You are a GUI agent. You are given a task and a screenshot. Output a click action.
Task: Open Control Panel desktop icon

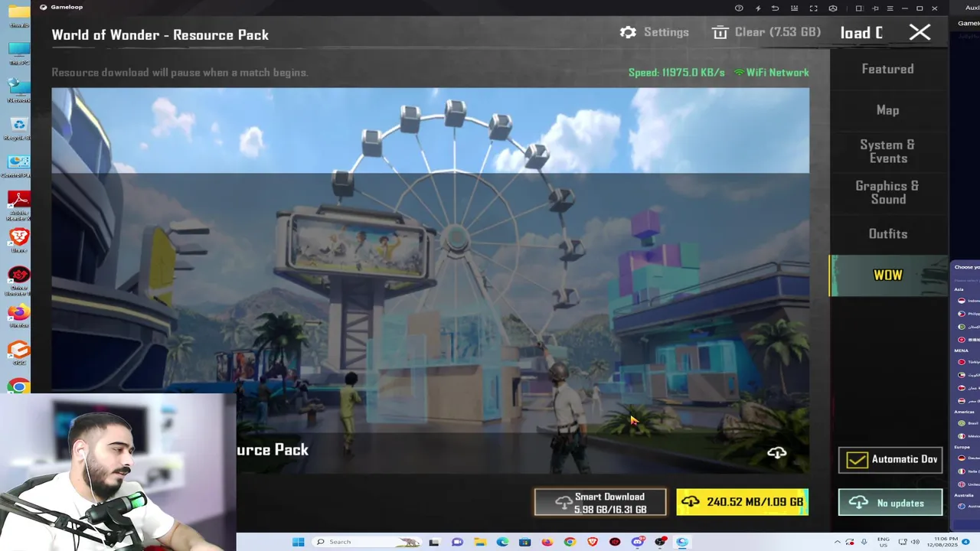coord(18,165)
